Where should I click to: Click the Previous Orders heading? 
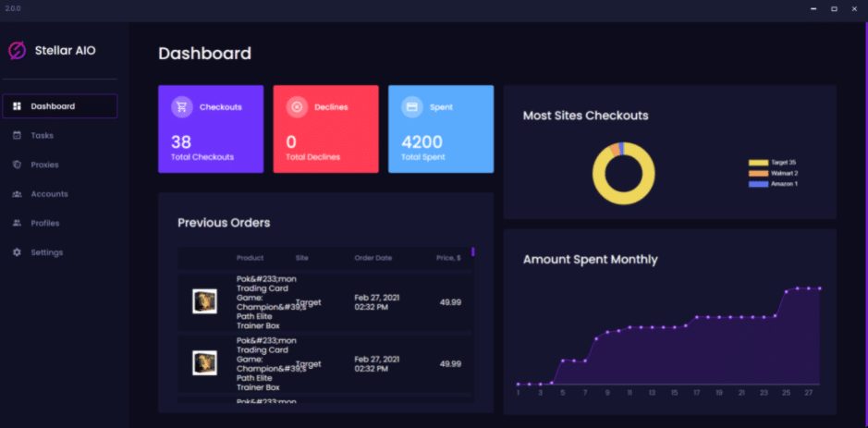[224, 223]
